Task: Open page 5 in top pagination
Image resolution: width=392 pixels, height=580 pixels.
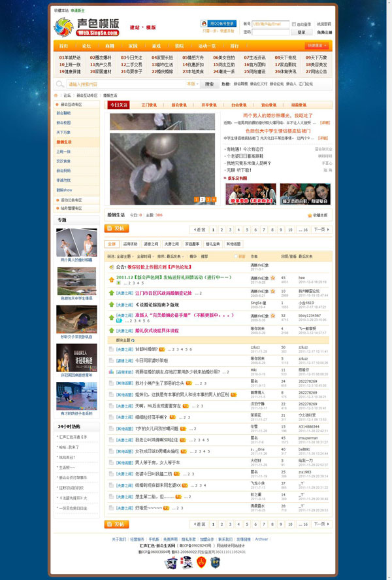Action: coord(247,230)
